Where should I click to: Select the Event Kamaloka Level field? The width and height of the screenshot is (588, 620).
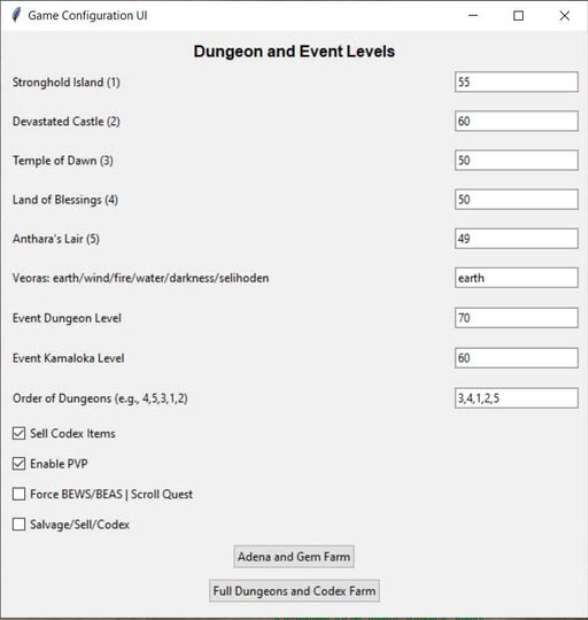click(x=516, y=358)
